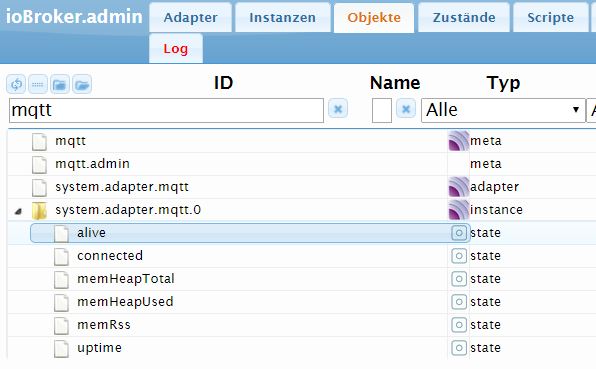The image size is (596, 369).
Task: Click the adapter type cell
Action: click(494, 187)
